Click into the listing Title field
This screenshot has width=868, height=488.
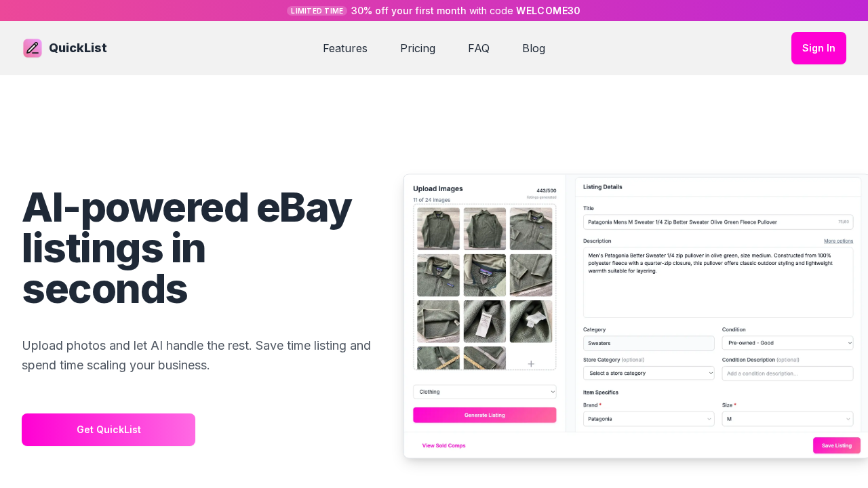tap(718, 222)
